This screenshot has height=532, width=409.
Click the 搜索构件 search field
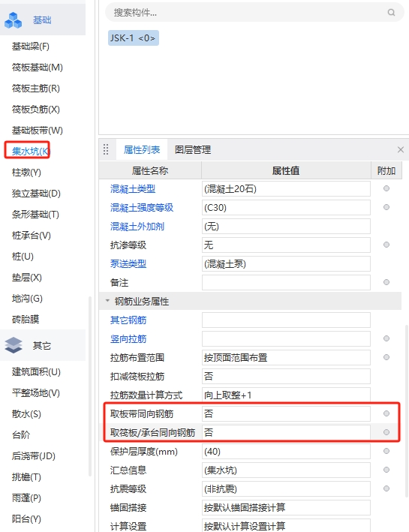(254, 13)
